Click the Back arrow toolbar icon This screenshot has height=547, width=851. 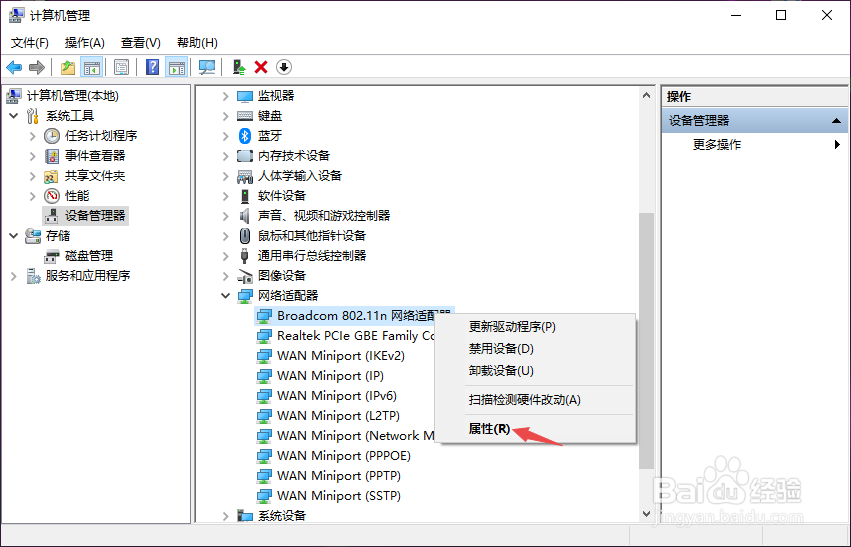(14, 67)
